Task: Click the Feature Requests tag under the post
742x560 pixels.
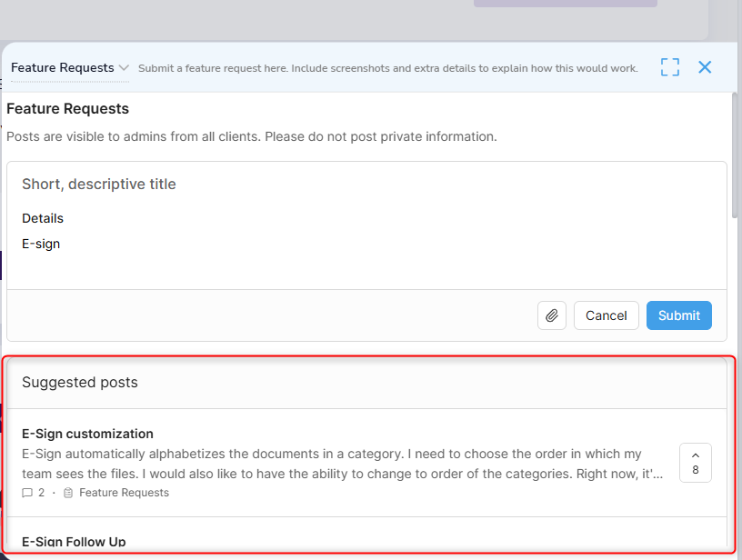Action: tap(124, 493)
